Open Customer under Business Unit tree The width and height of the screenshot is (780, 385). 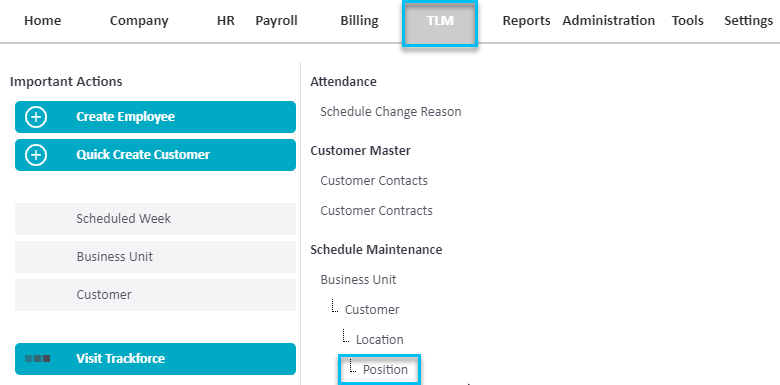(x=372, y=309)
